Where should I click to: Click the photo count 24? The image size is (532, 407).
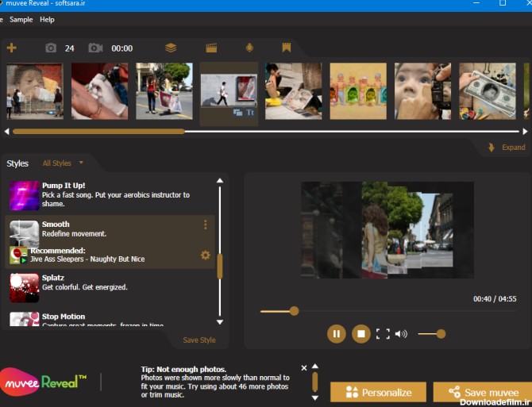tap(70, 48)
